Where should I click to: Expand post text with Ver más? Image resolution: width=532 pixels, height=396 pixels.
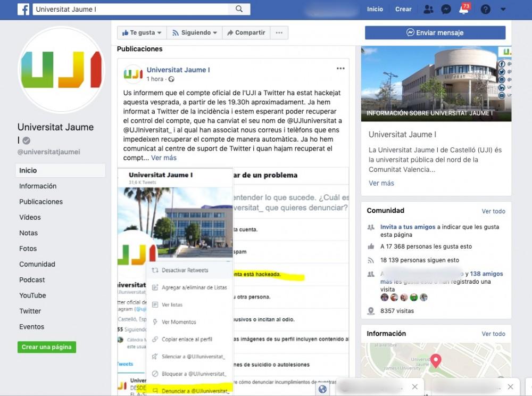164,158
